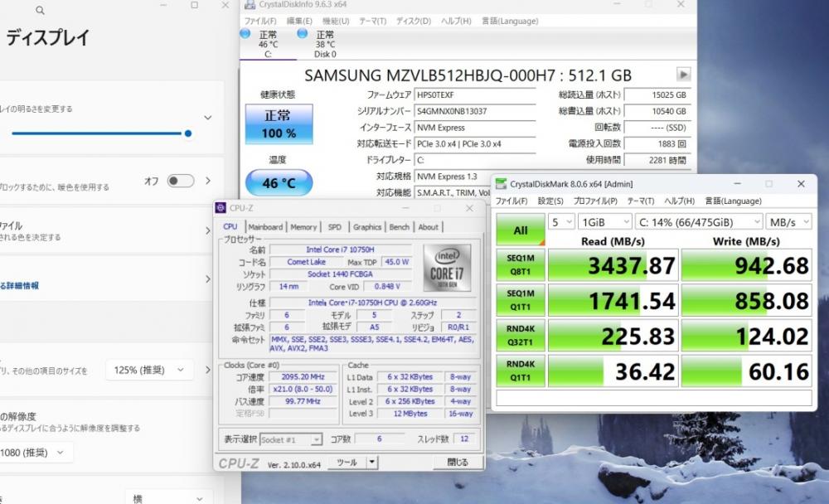This screenshot has width=829, height=504.
Task: Open the 1080 (推奨) resolution dropdown
Action: 35,453
